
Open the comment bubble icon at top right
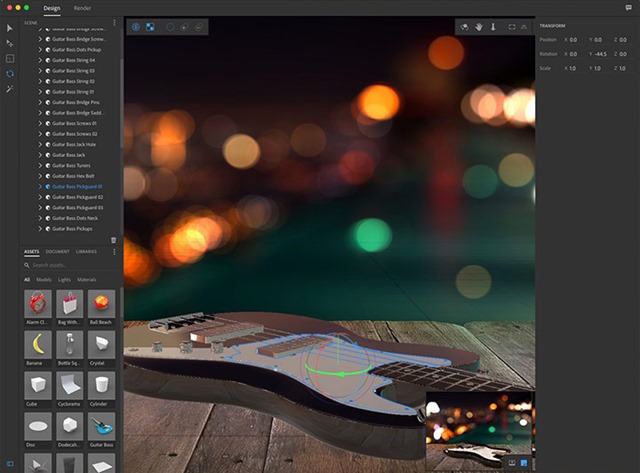click(x=628, y=8)
